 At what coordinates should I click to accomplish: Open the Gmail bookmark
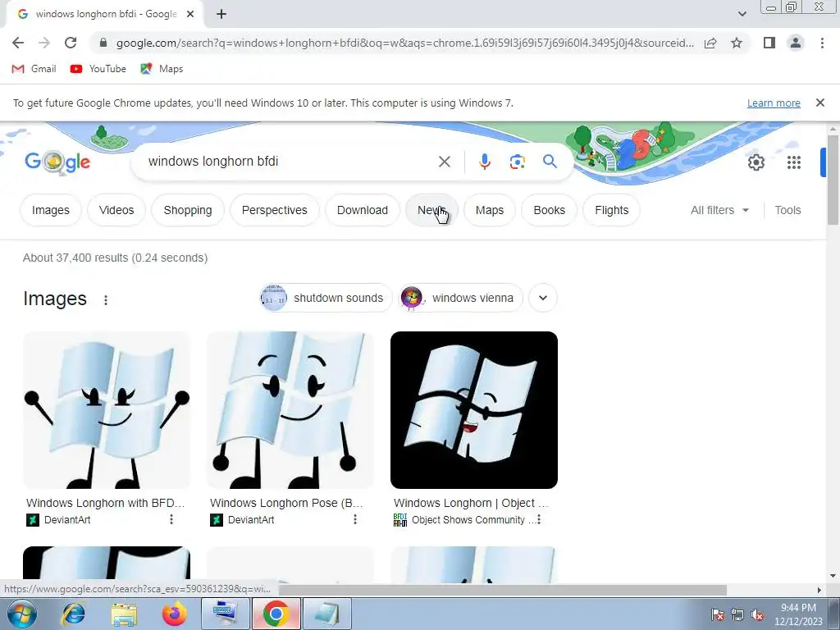click(34, 69)
